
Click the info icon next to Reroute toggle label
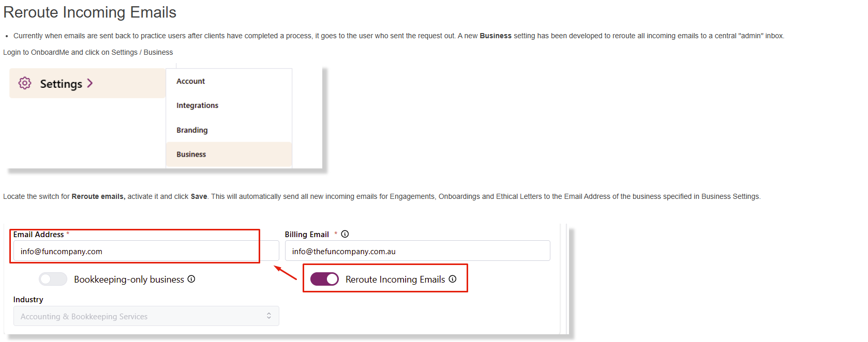click(453, 279)
